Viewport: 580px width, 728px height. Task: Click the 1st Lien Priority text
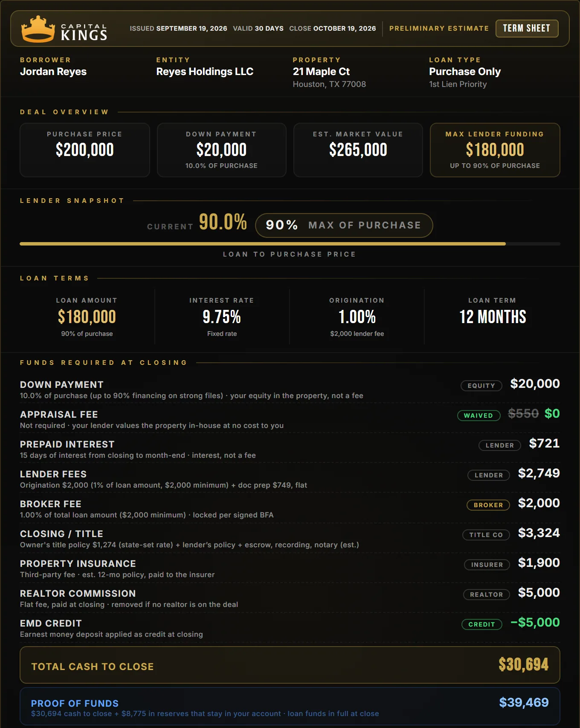[458, 84]
